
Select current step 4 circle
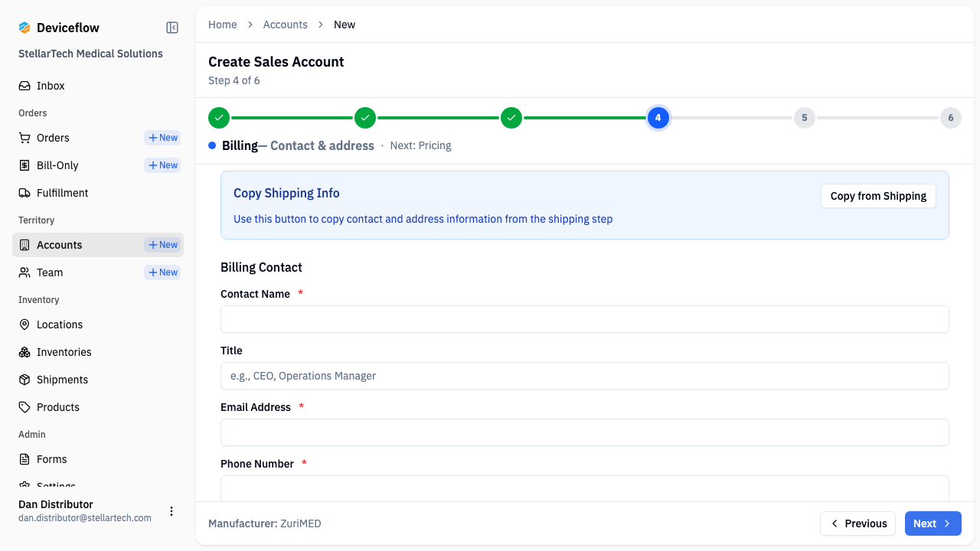tap(658, 118)
